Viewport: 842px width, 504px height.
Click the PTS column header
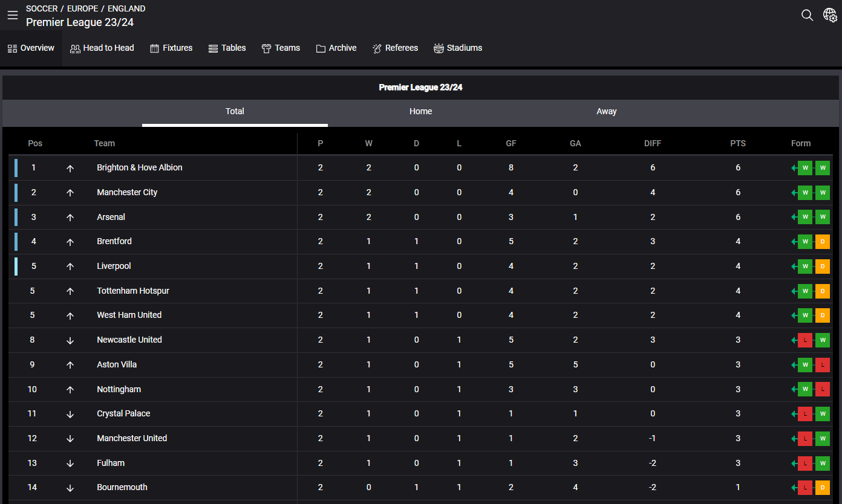(738, 143)
